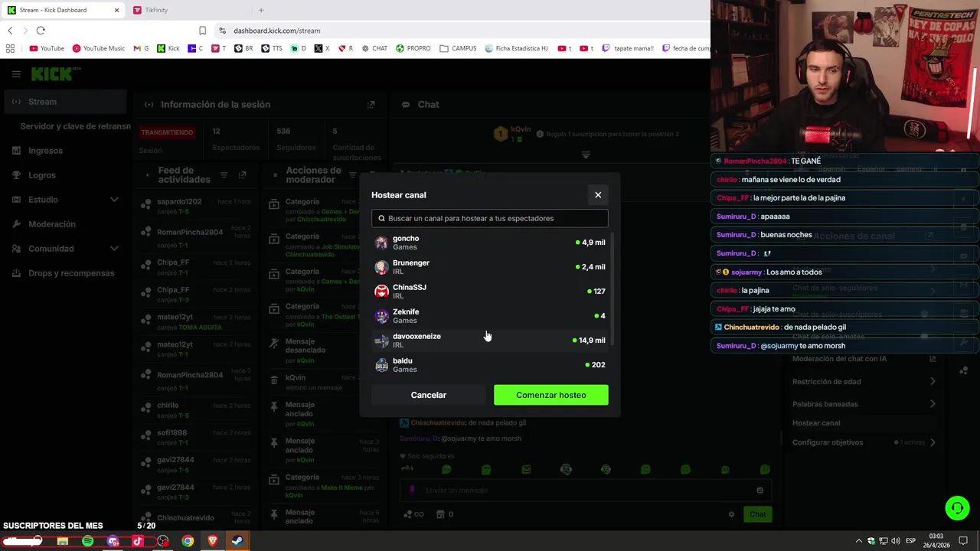The width and height of the screenshot is (980, 551).
Task: Open the browser apps grid icon
Action: click(x=10, y=48)
